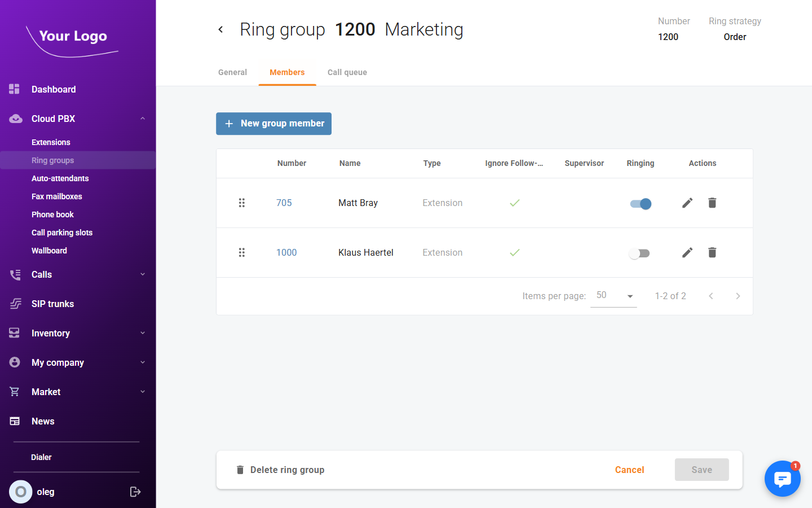Enable ringing for Klaus Haertel
The height and width of the screenshot is (508, 812).
[x=639, y=253]
